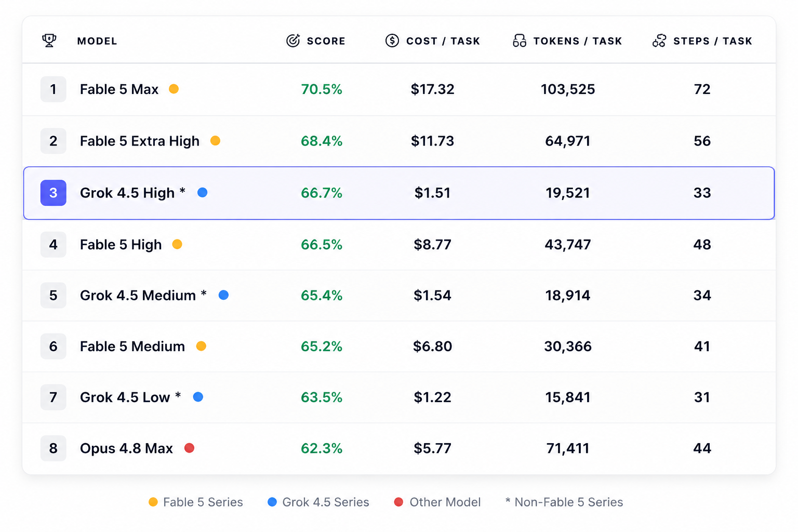Sort by STEPS / TASK header text

pos(713,41)
